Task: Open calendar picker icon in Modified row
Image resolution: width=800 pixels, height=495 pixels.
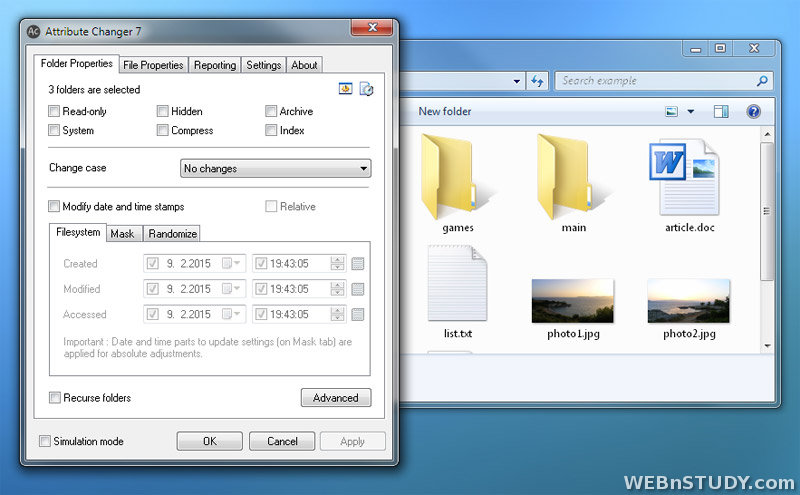Action: click(x=358, y=289)
